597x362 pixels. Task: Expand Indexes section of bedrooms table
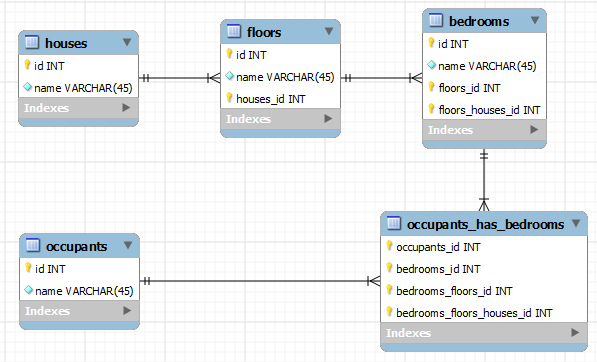[x=534, y=130]
